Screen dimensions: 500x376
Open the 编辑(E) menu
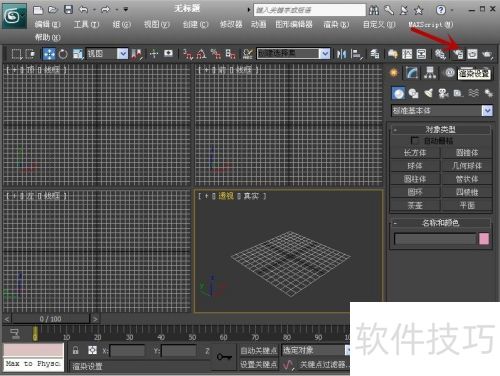click(47, 24)
